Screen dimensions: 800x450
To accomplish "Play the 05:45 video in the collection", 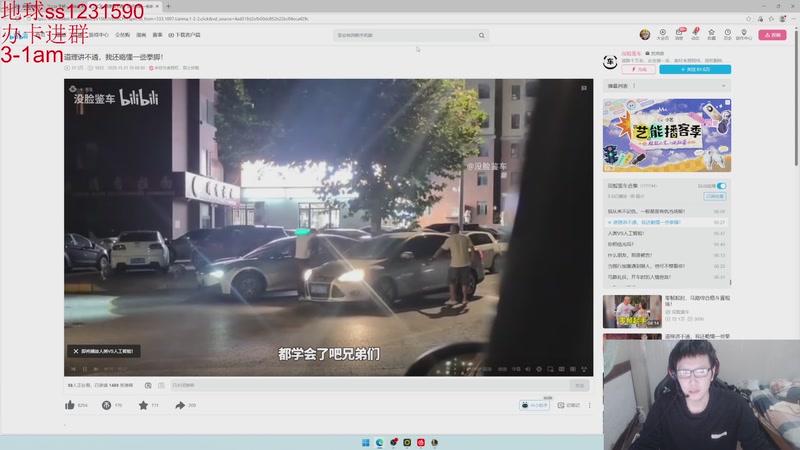I will point(667,244).
